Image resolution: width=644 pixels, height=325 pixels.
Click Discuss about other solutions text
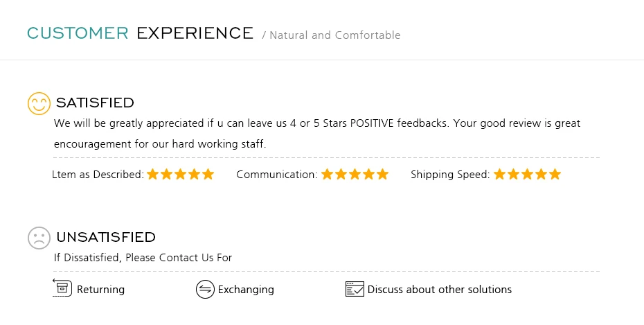(x=440, y=290)
